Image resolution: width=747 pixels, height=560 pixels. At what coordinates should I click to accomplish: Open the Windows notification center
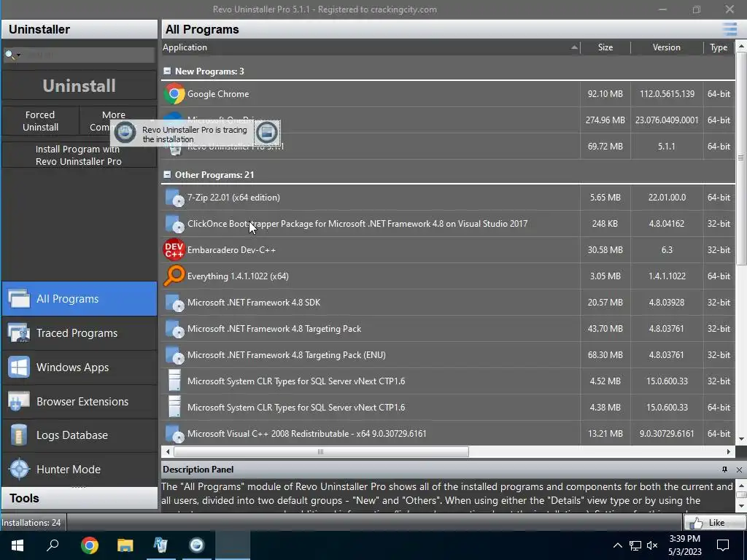coord(723,545)
